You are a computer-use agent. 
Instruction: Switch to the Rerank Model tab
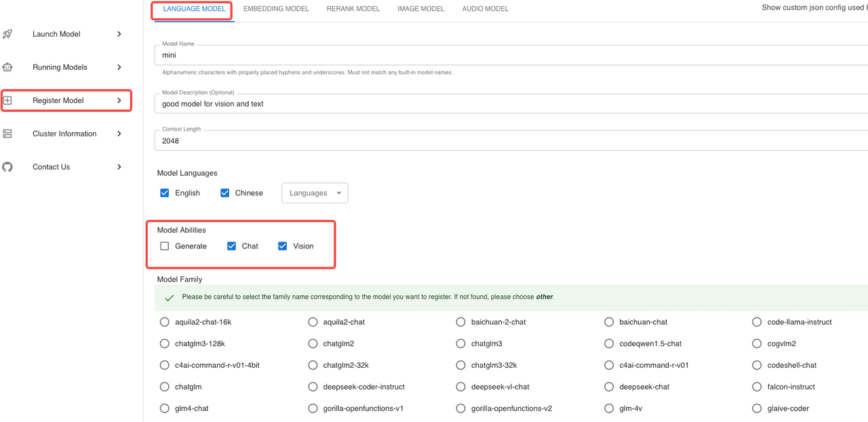click(353, 9)
